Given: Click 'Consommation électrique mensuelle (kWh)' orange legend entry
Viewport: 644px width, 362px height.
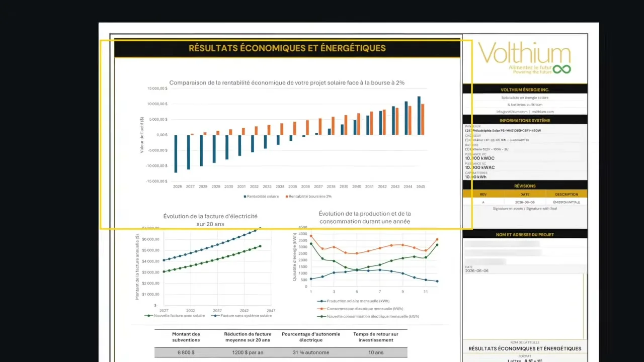Looking at the screenshot, I should pos(361,309).
